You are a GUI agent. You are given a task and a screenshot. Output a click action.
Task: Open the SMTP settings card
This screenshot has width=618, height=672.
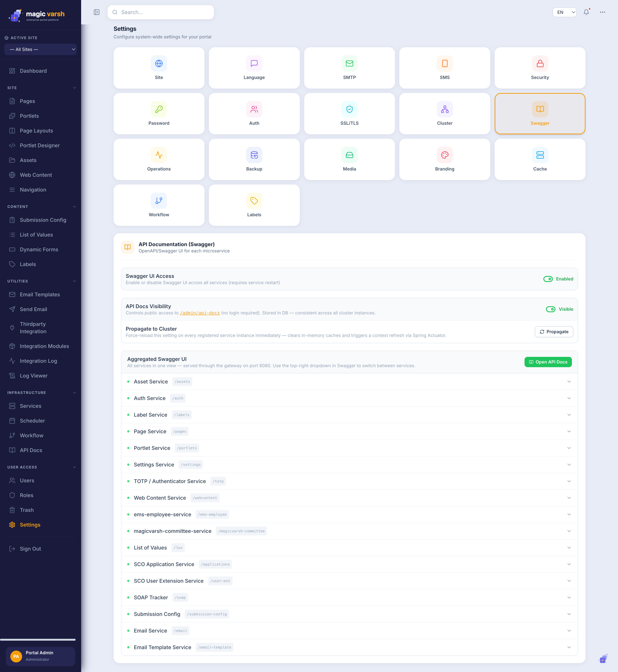coord(349,68)
